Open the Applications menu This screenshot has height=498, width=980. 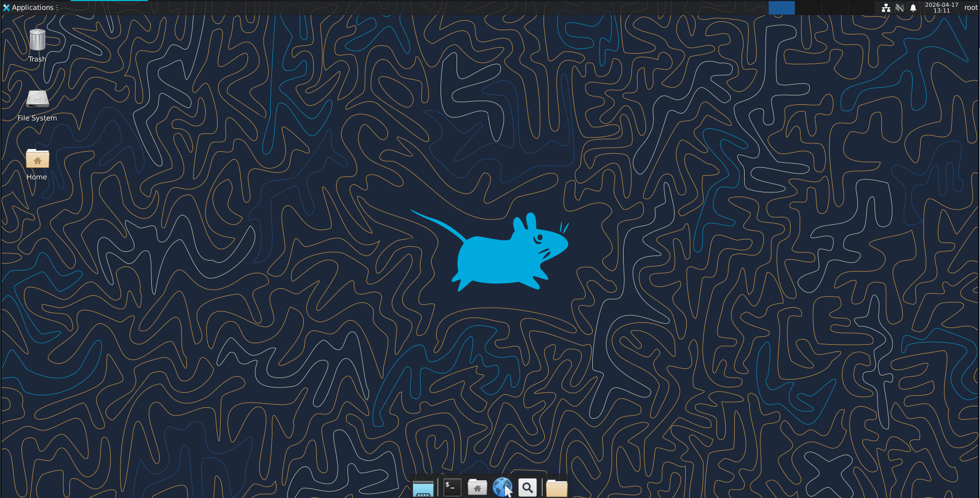[30, 7]
